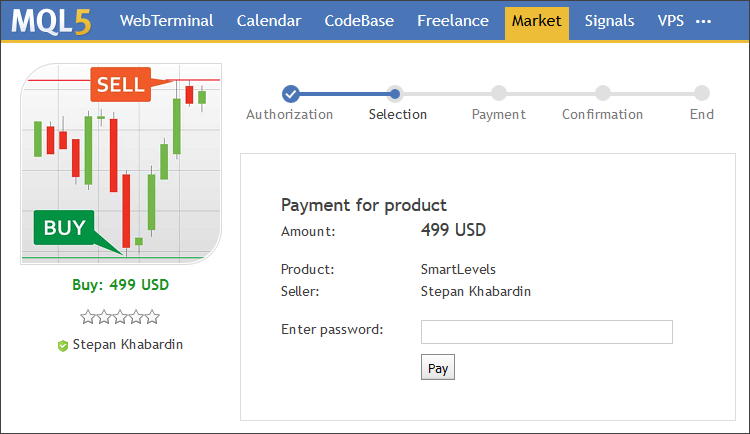This screenshot has width=750, height=434.
Task: Click the Payment for product heading
Action: click(x=364, y=205)
